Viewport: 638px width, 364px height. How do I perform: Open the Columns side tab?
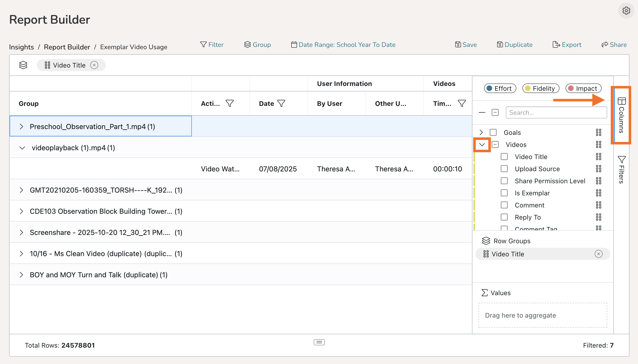tap(621, 115)
